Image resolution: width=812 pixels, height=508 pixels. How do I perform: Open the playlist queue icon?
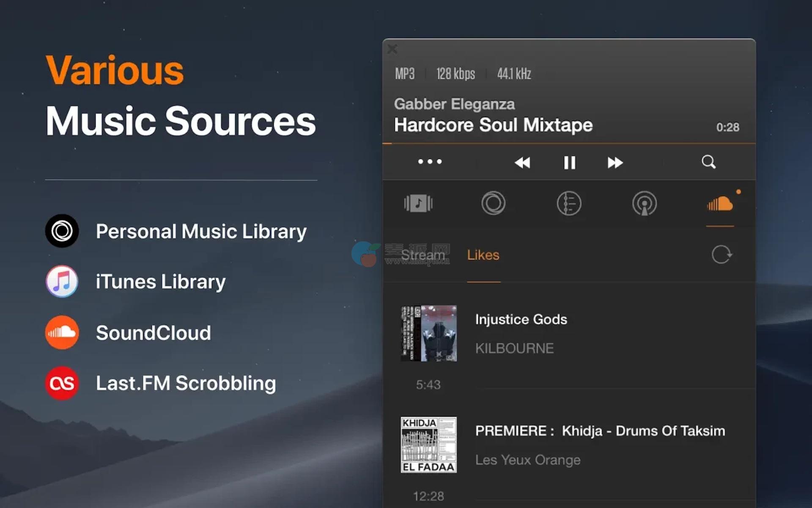(x=569, y=204)
